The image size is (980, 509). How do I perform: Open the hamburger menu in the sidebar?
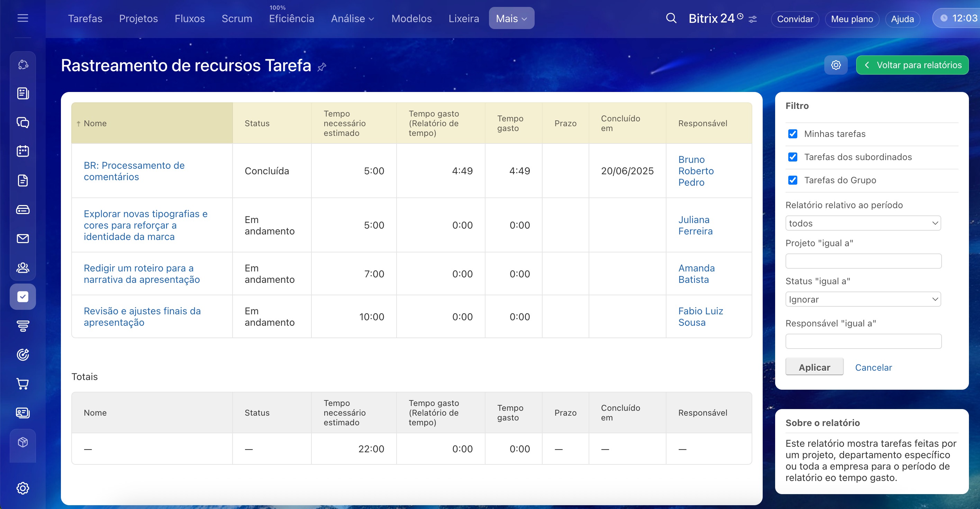[23, 18]
